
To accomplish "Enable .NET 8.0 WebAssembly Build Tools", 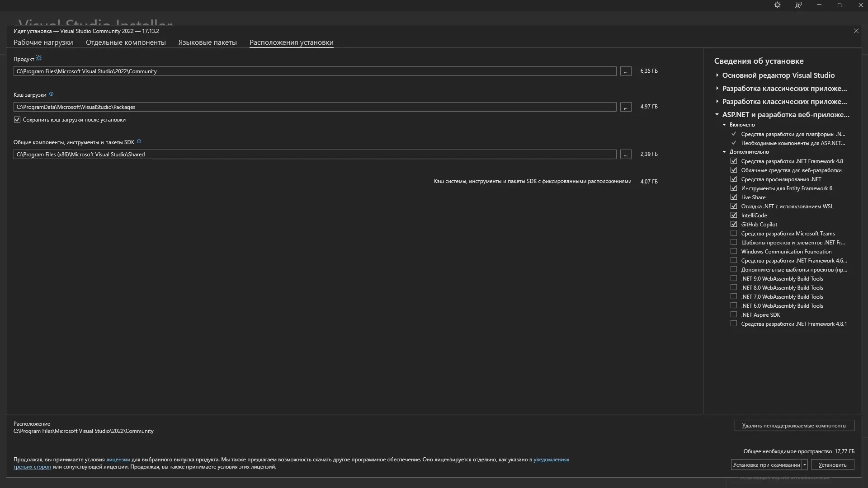I will (734, 287).
